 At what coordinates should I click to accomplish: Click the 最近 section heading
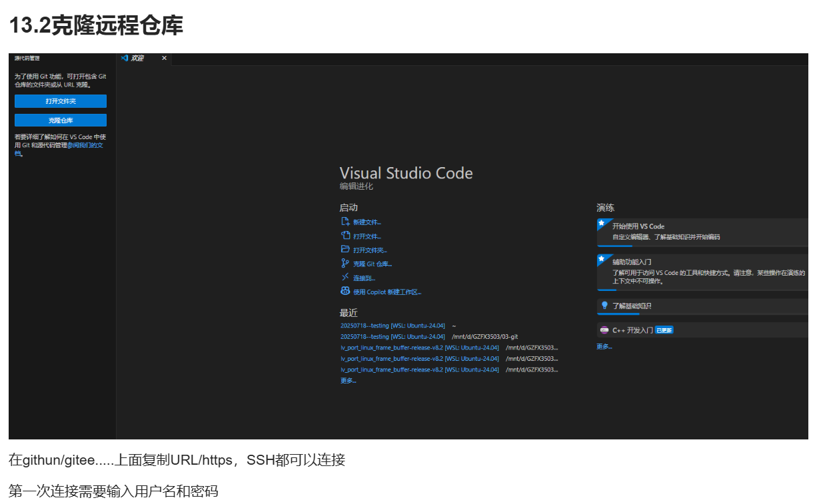[x=349, y=313]
